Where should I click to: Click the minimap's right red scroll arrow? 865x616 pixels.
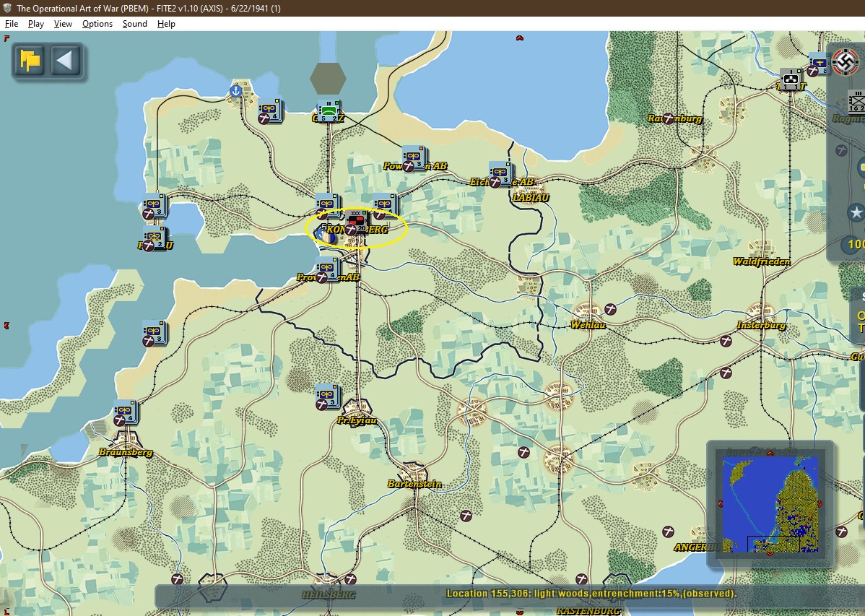[x=820, y=503]
